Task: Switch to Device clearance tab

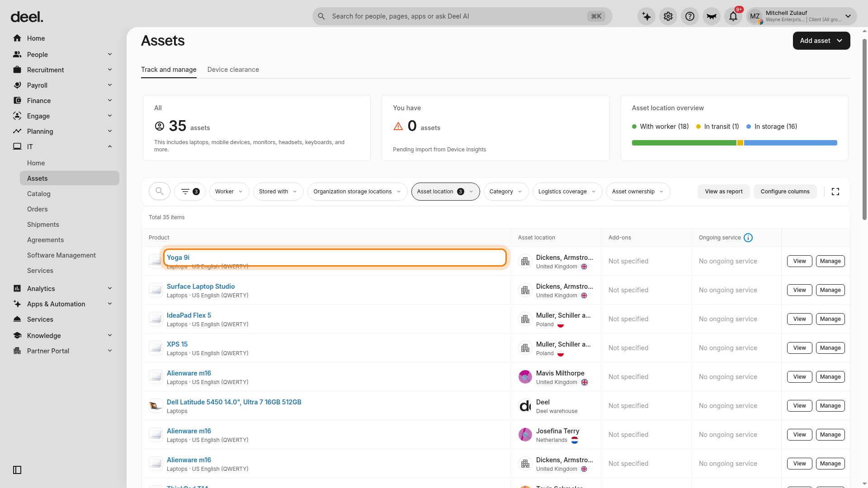Action: (x=233, y=70)
